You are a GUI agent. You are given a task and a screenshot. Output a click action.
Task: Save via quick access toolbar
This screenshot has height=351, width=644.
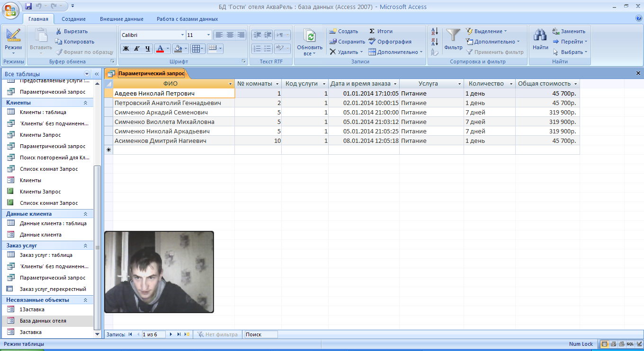(x=28, y=6)
